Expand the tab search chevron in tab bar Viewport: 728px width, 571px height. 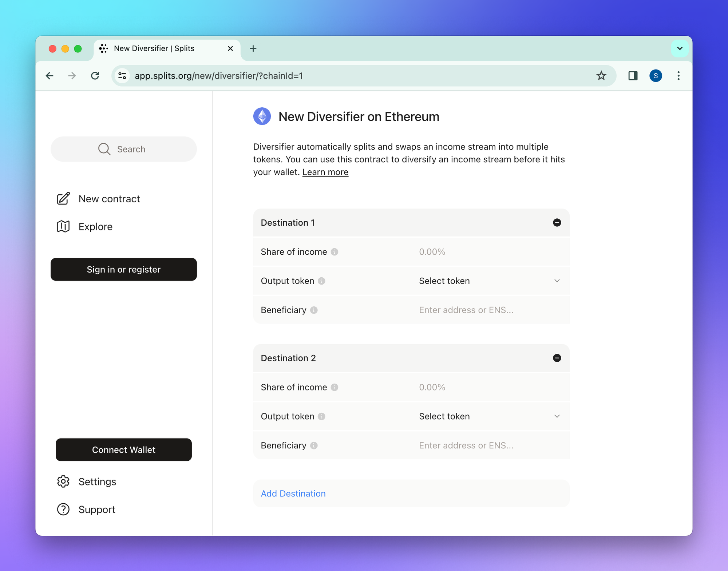tap(679, 48)
